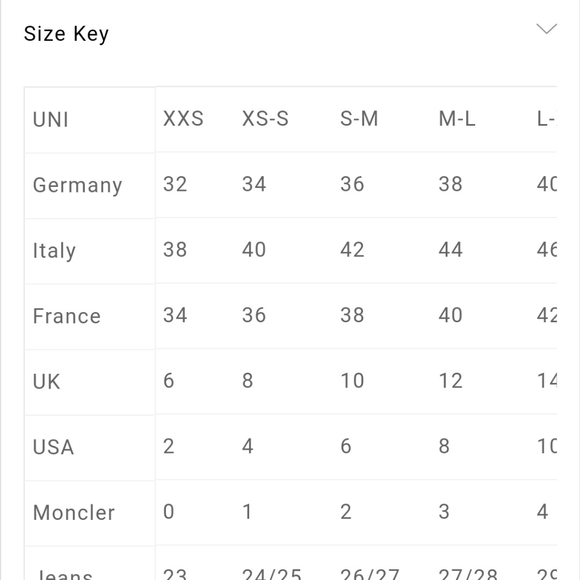Click Germany size 32 cell
580x580 pixels.
point(175,184)
